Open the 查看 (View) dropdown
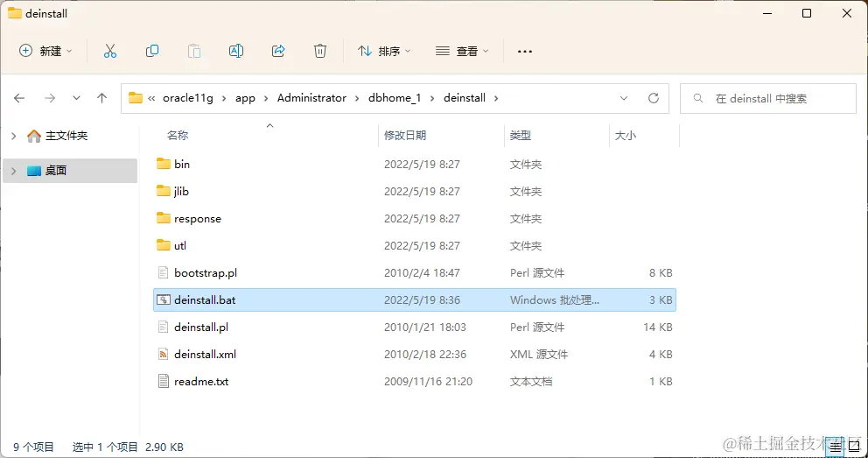Image resolution: width=868 pixels, height=458 pixels. click(x=462, y=51)
